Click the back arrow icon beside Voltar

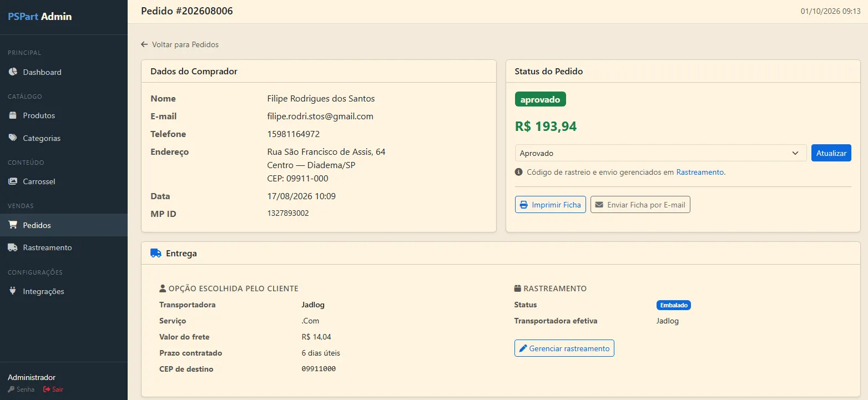click(x=144, y=44)
